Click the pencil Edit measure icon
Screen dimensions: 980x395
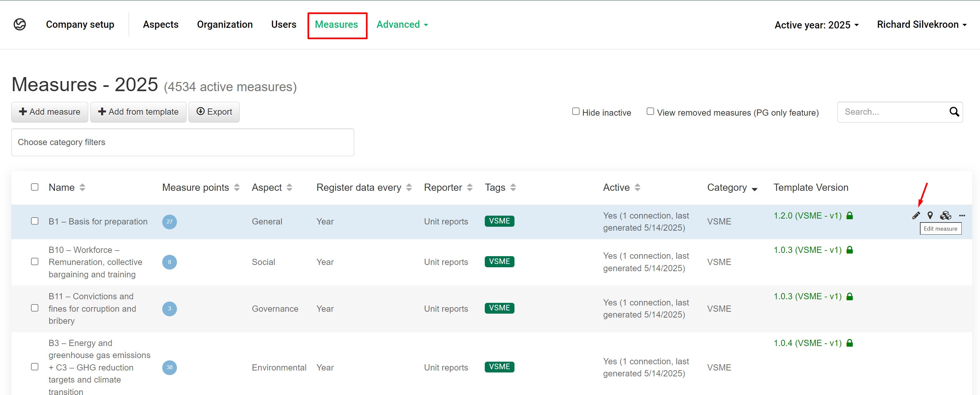tap(916, 216)
